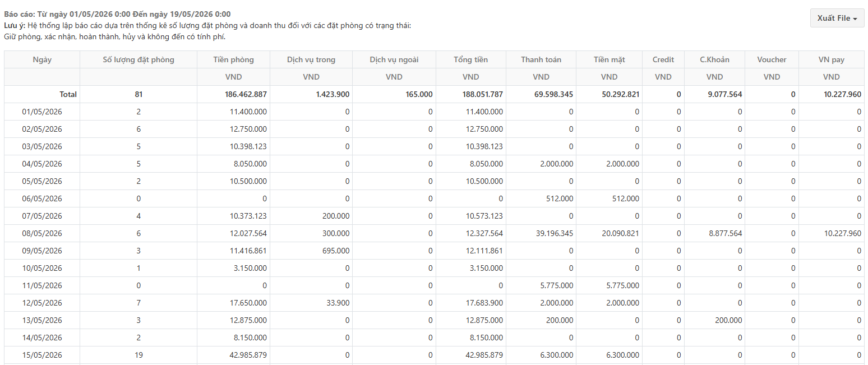This screenshot has width=868, height=365.
Task: Click the 12.111.861 total cell
Action: pos(471,251)
